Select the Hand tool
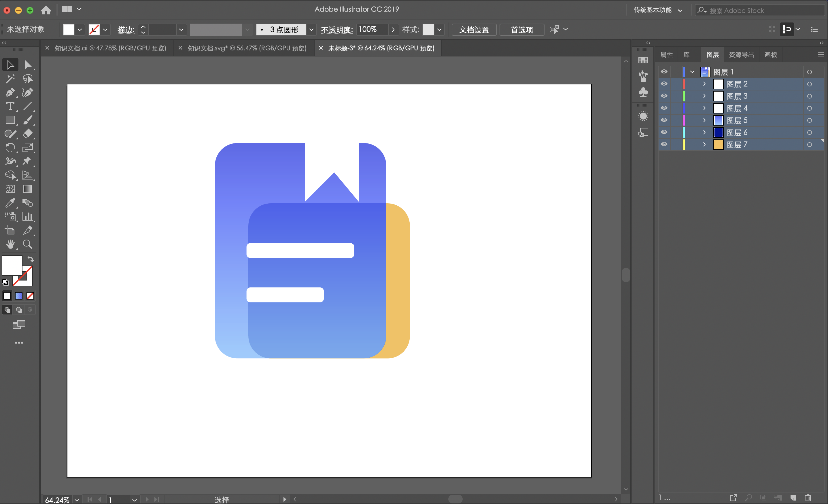 10,244
